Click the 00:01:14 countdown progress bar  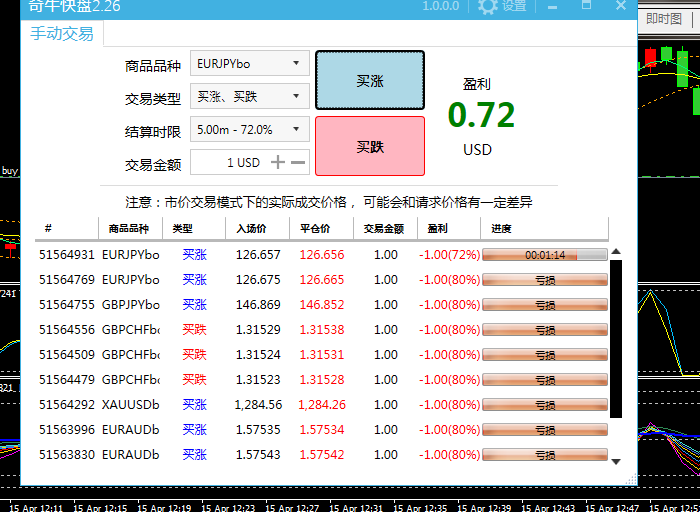(545, 255)
